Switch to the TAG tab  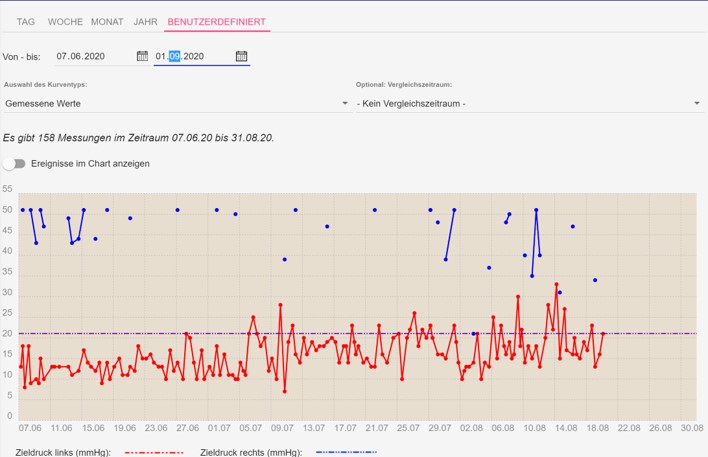26,21
